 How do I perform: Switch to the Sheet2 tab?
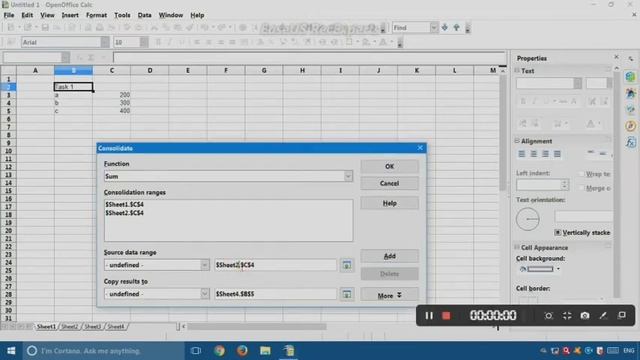pos(69,327)
